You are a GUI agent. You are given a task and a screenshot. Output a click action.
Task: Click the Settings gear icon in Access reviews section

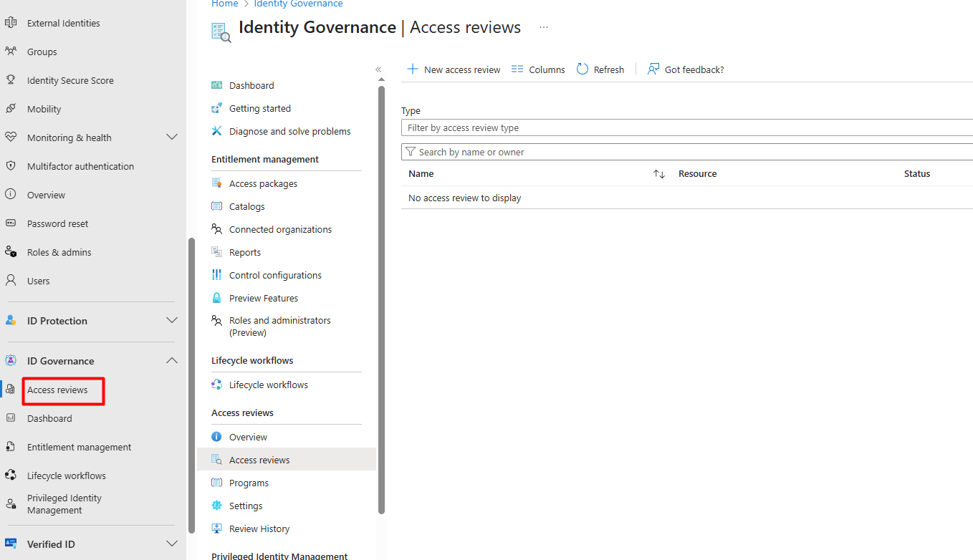[x=216, y=506]
